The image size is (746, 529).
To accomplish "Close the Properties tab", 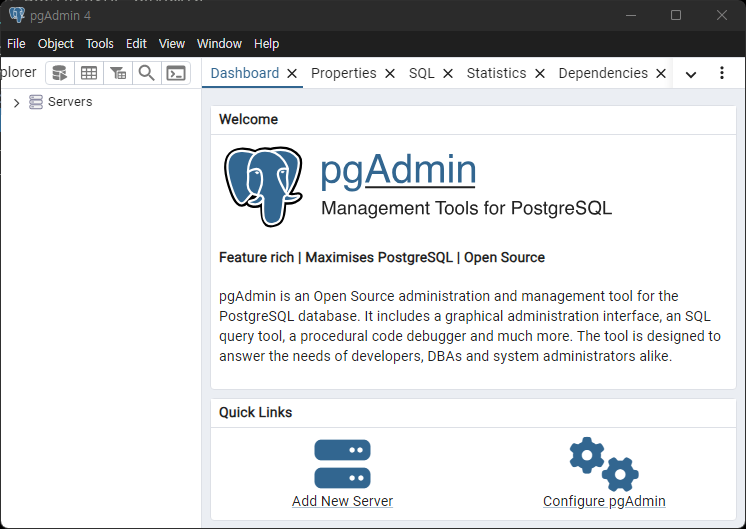I will pos(390,73).
